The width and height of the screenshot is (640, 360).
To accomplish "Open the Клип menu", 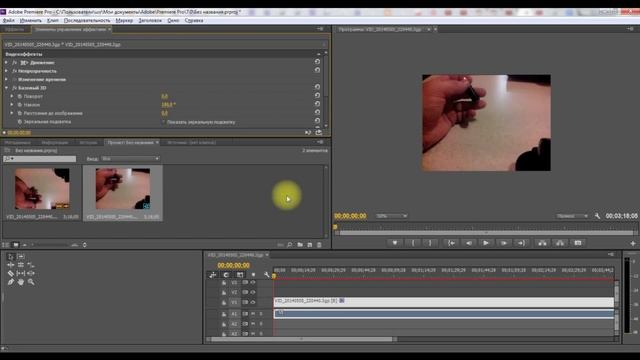I will point(52,20).
